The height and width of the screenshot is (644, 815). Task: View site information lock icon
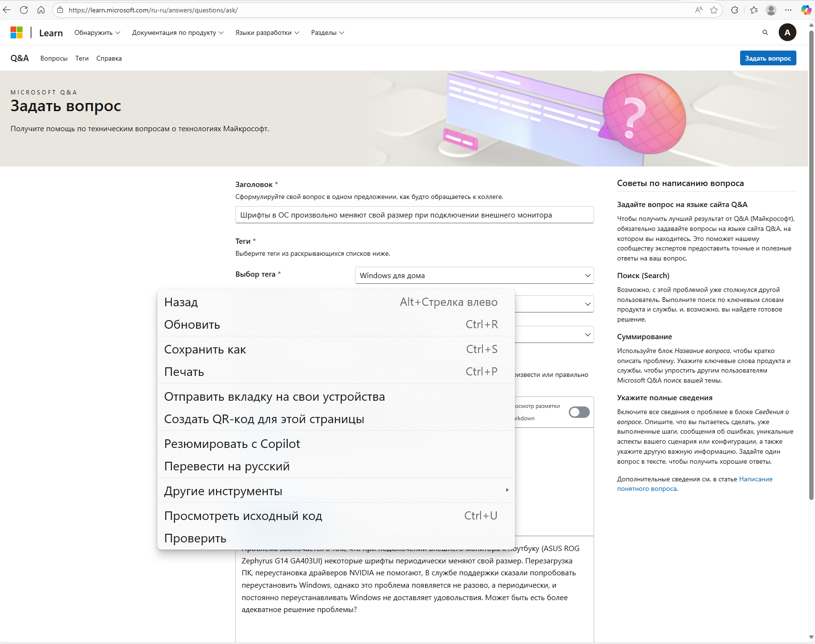(60, 10)
